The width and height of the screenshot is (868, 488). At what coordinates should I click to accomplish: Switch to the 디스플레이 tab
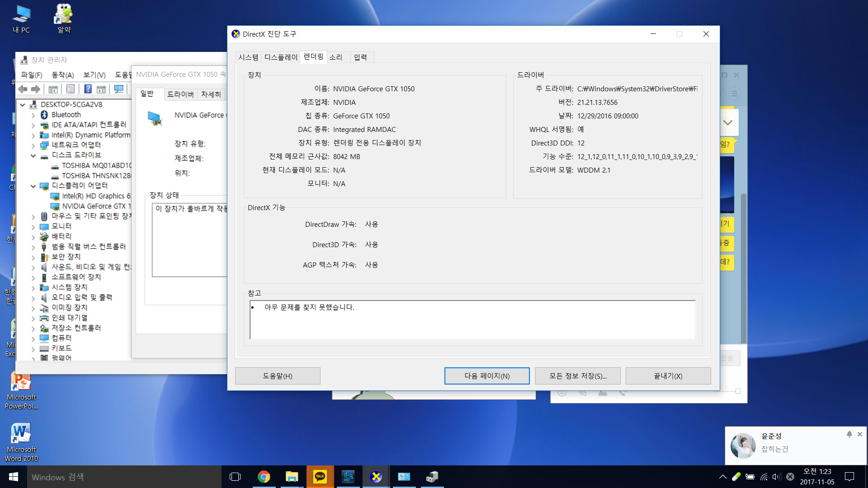tap(281, 57)
